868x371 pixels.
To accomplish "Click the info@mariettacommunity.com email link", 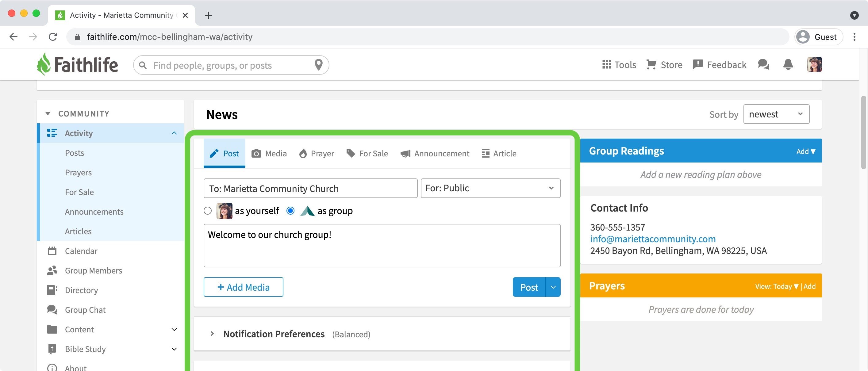I will 653,239.
